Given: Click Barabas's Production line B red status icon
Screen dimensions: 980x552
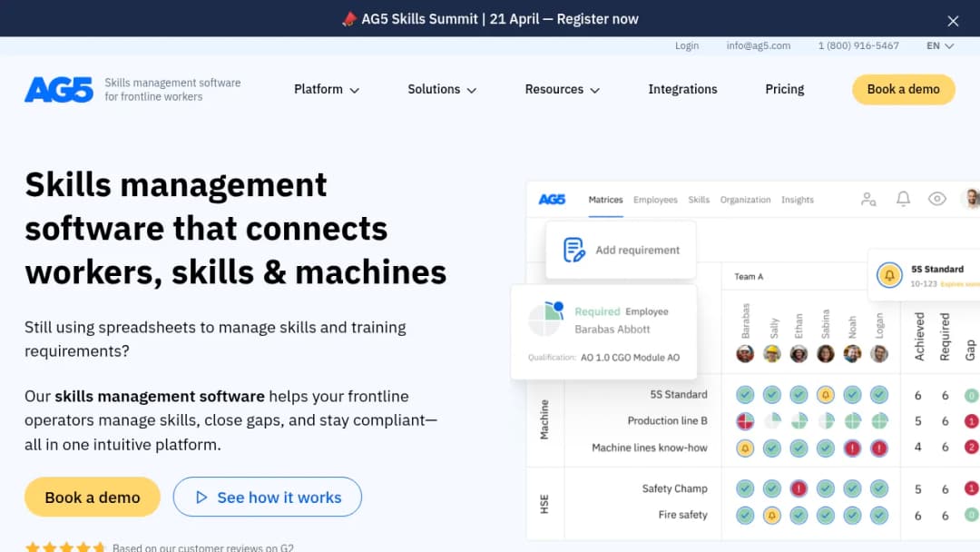Looking at the screenshot, I should click(x=745, y=421).
